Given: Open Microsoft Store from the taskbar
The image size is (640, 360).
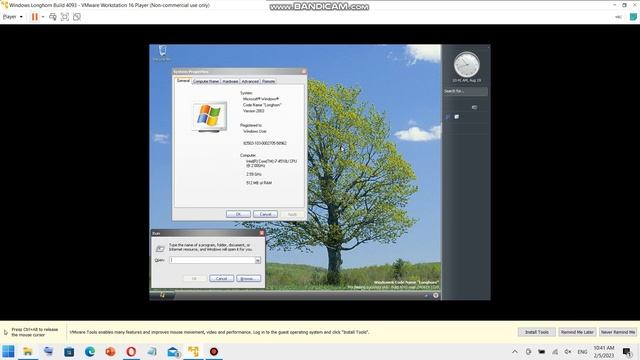Looking at the screenshot, I should [x=69, y=351].
